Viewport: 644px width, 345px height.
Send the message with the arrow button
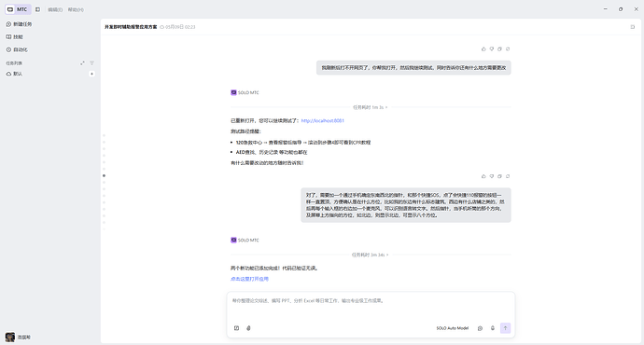click(505, 328)
